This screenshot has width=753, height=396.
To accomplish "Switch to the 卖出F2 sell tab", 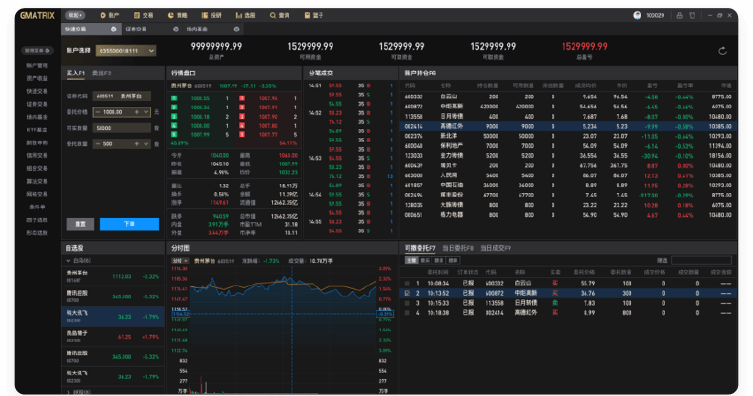I will click(x=101, y=73).
